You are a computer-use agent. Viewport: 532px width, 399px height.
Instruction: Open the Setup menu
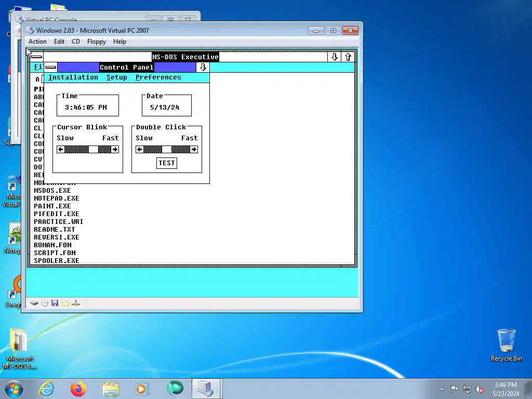coord(117,77)
